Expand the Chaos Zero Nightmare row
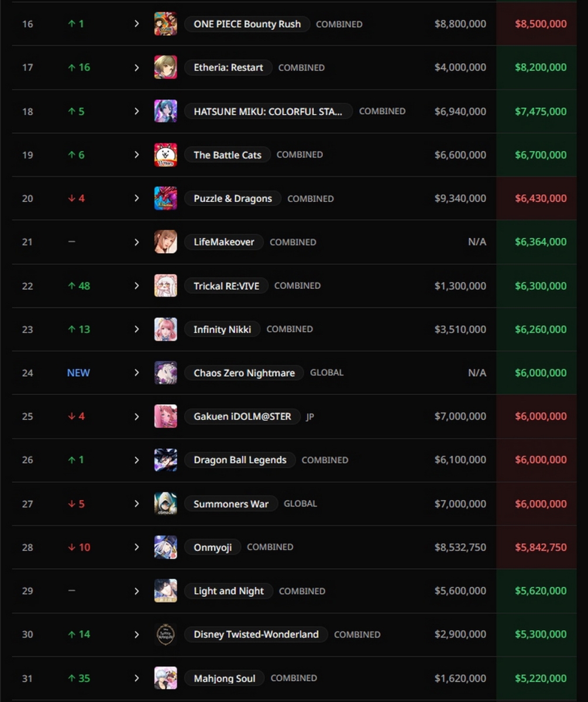The width and height of the screenshot is (588, 702). point(136,373)
